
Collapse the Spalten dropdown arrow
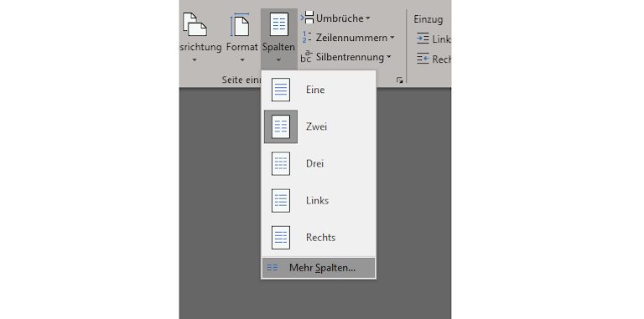278,60
